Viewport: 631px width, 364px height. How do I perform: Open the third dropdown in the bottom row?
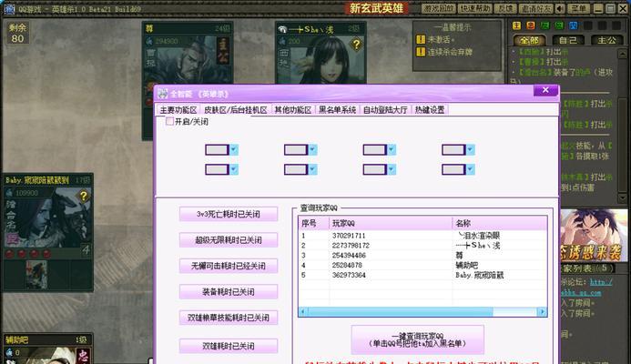pyautogui.click(x=392, y=169)
